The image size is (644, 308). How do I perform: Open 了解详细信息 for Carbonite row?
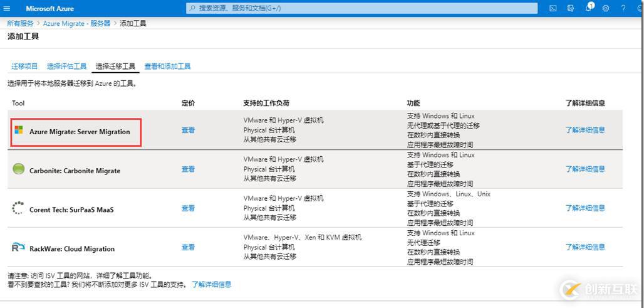pyautogui.click(x=585, y=169)
